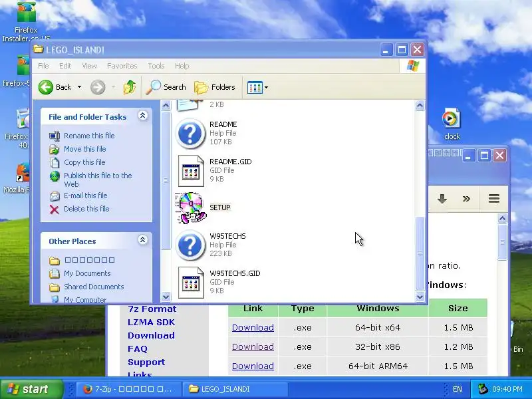532x399 pixels.
Task: Click Move this file link
Action: click(x=85, y=149)
